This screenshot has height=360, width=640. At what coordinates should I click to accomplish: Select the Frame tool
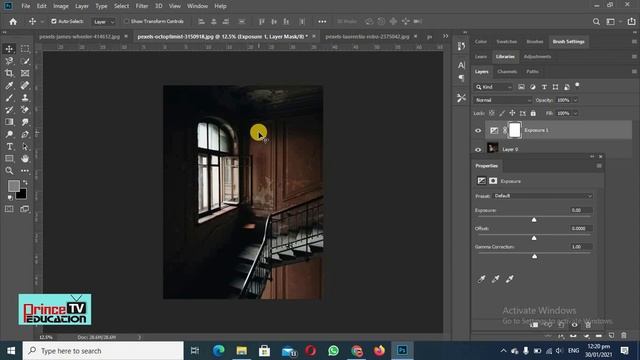click(x=25, y=73)
